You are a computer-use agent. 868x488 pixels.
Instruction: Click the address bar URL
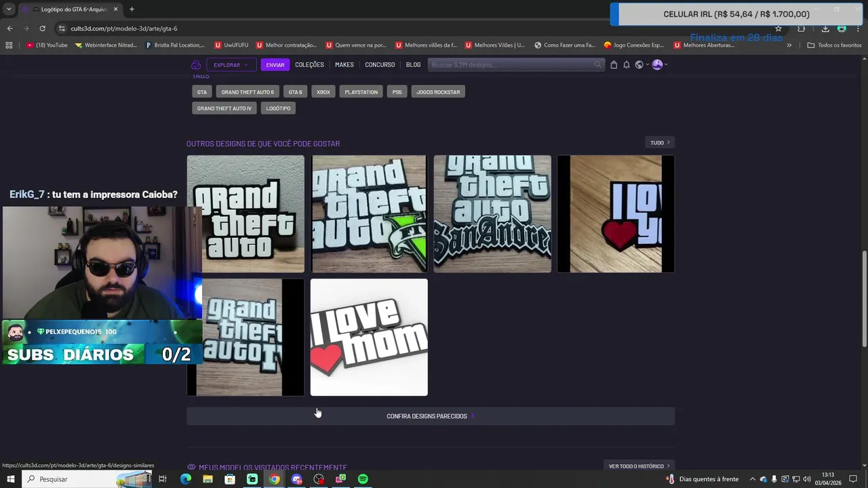coord(124,28)
